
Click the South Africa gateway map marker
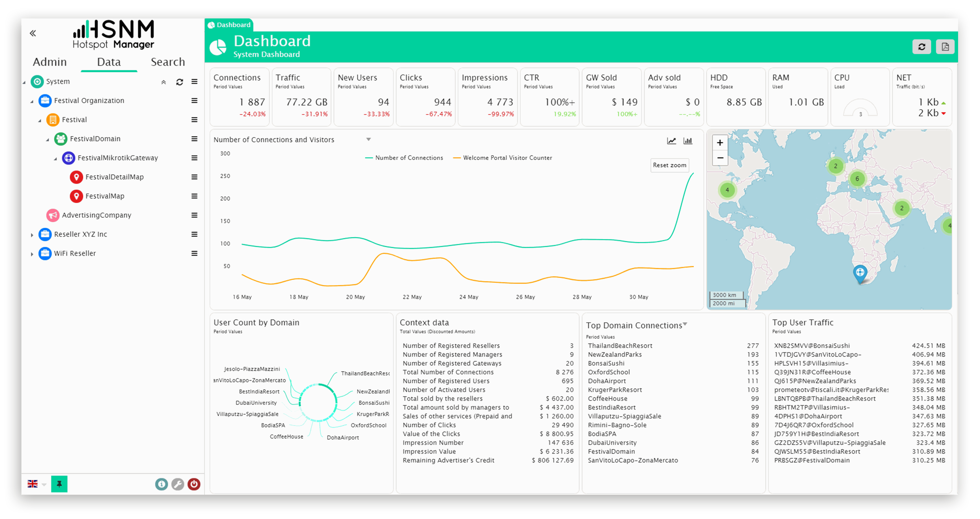pos(860,273)
